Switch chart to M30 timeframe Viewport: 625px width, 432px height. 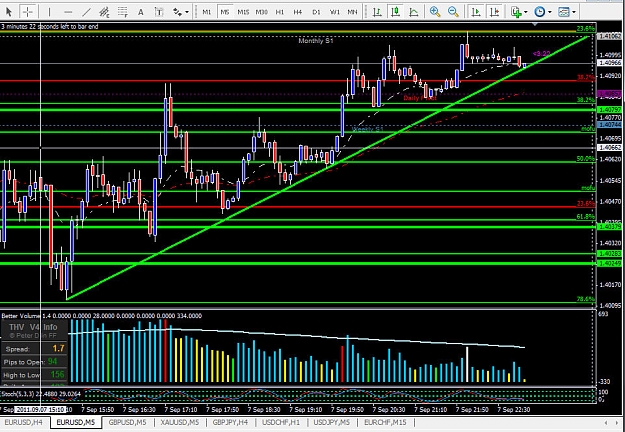261,12
